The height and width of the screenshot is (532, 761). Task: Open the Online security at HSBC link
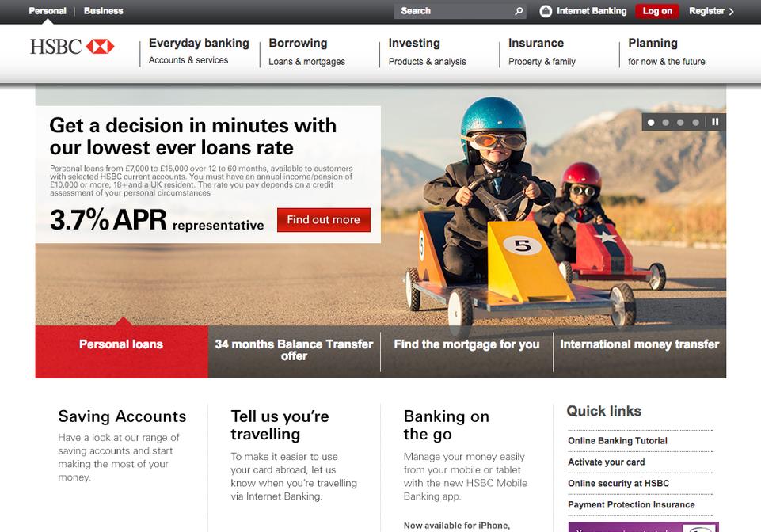[618, 484]
